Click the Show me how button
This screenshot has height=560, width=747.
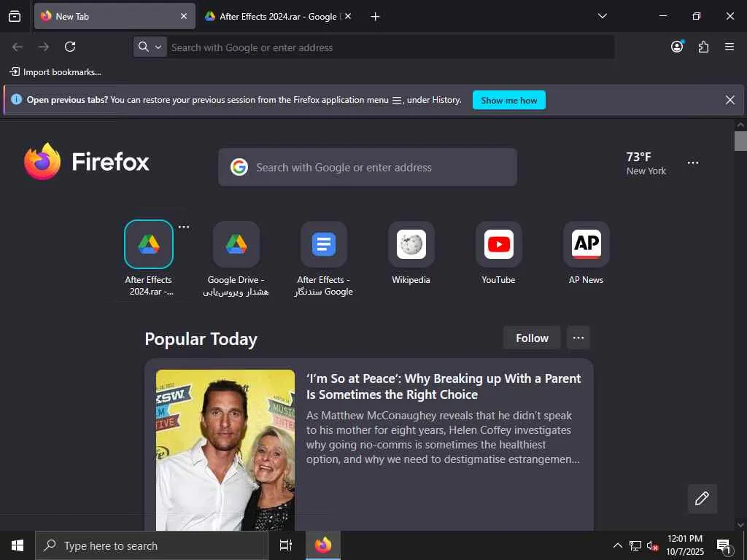(x=508, y=100)
